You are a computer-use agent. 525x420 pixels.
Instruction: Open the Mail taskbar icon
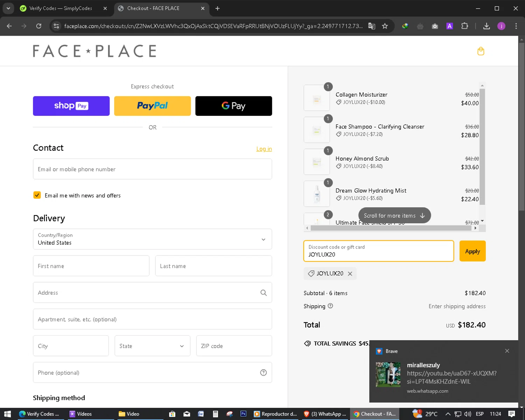pos(187,414)
